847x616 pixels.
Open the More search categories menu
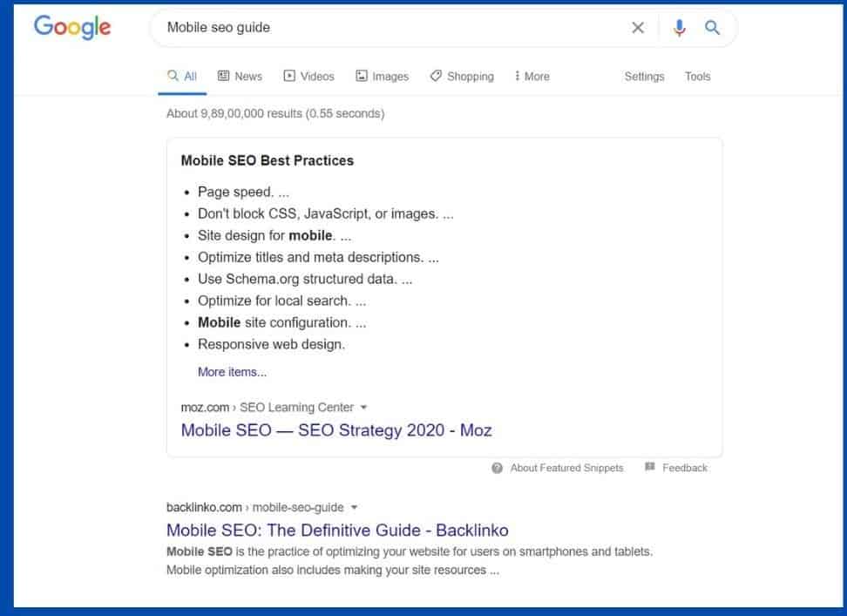coord(532,76)
